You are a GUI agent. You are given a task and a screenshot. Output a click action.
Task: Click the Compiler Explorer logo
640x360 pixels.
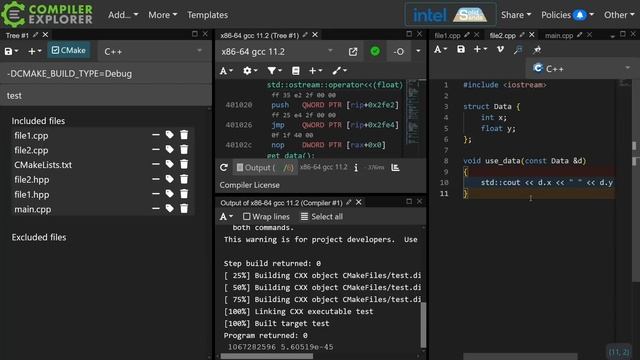click(x=47, y=14)
